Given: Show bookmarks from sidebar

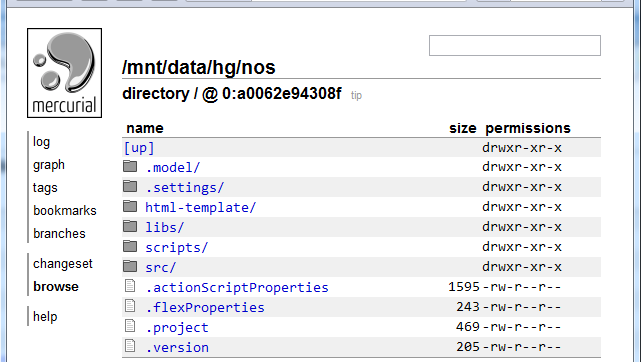Looking at the screenshot, I should pyautogui.click(x=65, y=210).
